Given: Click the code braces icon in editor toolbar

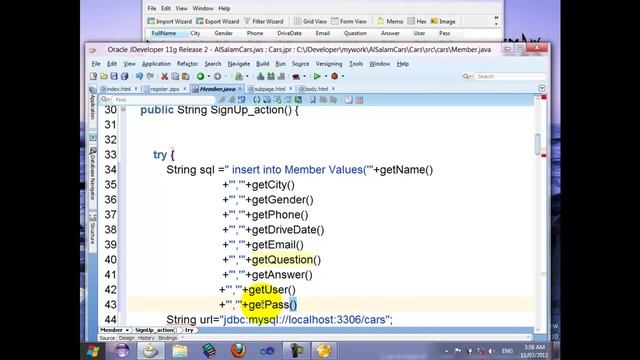Looking at the screenshot, I should 257,100.
